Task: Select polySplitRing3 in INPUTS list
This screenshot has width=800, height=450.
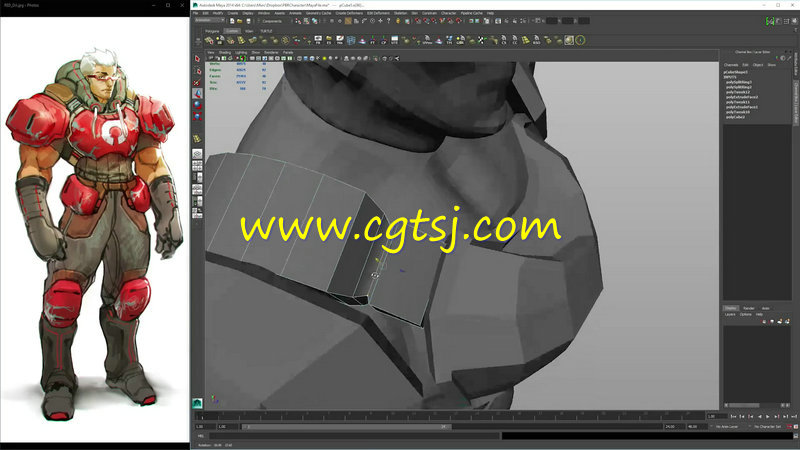Action: point(739,82)
